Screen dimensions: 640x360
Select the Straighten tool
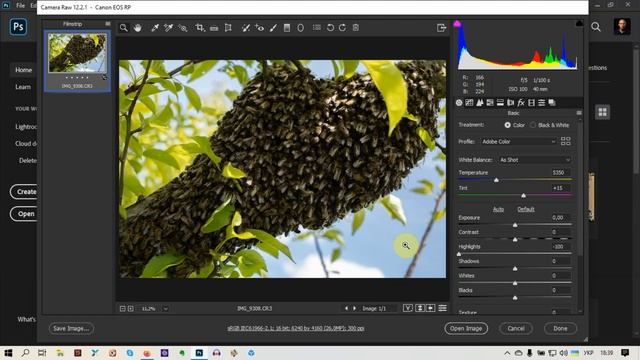(x=214, y=28)
